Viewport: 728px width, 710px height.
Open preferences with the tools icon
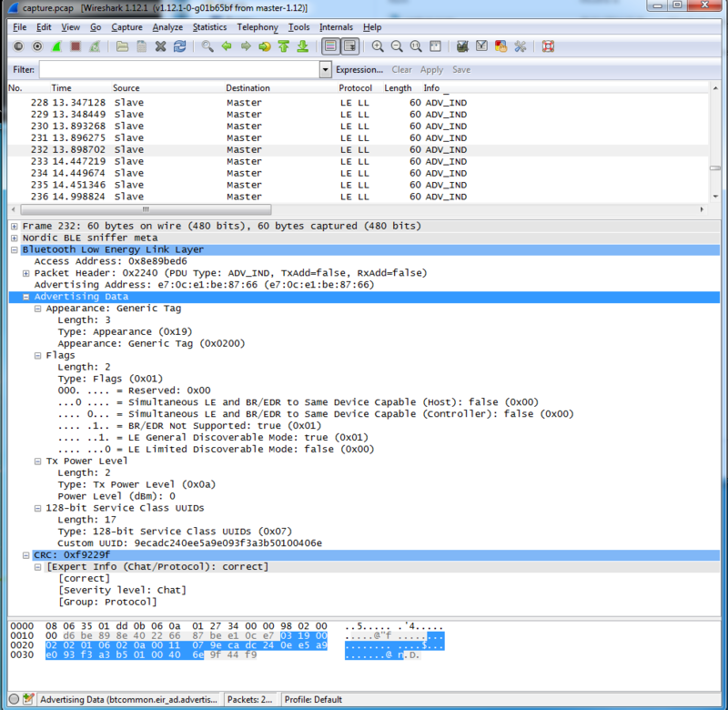coord(521,46)
